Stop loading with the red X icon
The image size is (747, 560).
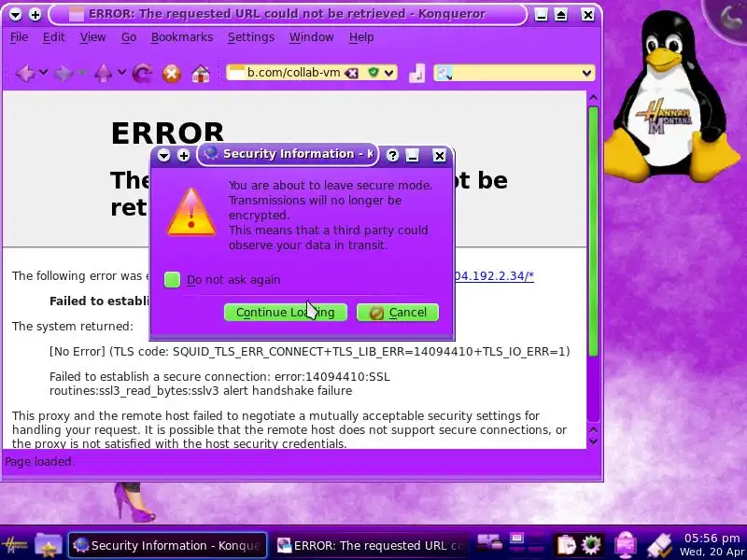pos(172,74)
